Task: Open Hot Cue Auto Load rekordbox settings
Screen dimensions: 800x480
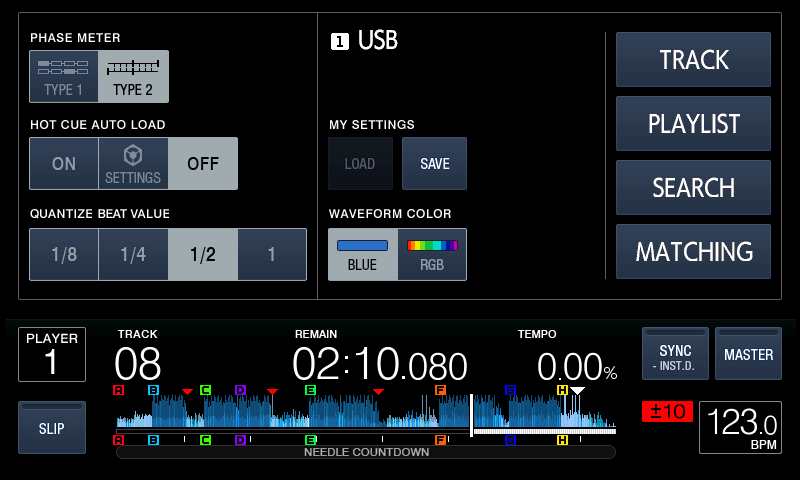Action: [133, 164]
